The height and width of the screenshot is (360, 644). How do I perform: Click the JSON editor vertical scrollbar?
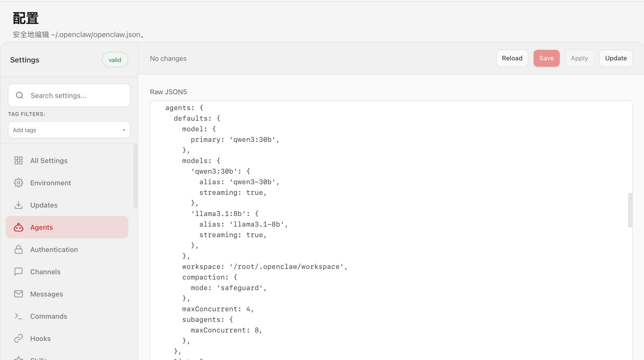tap(630, 210)
